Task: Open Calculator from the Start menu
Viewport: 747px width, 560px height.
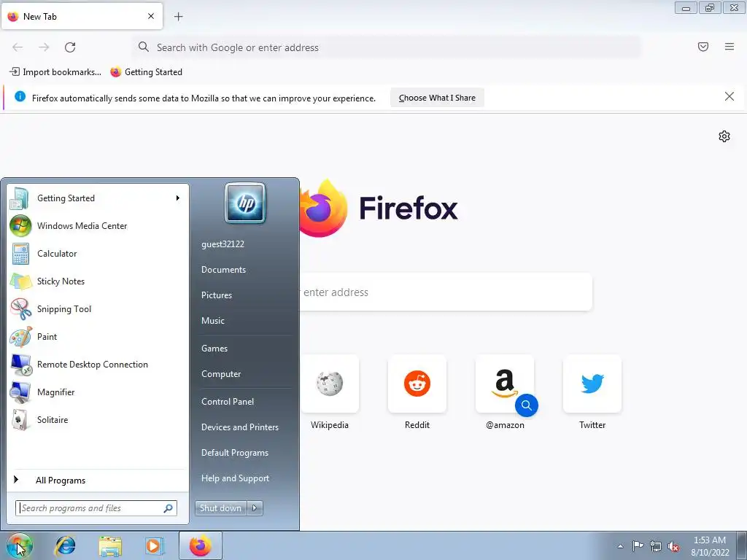Action: click(x=98, y=253)
